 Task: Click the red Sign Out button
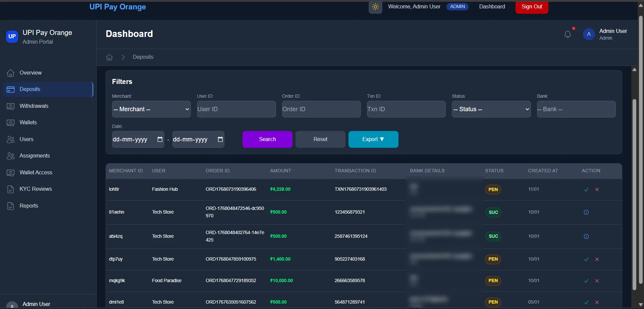[532, 7]
